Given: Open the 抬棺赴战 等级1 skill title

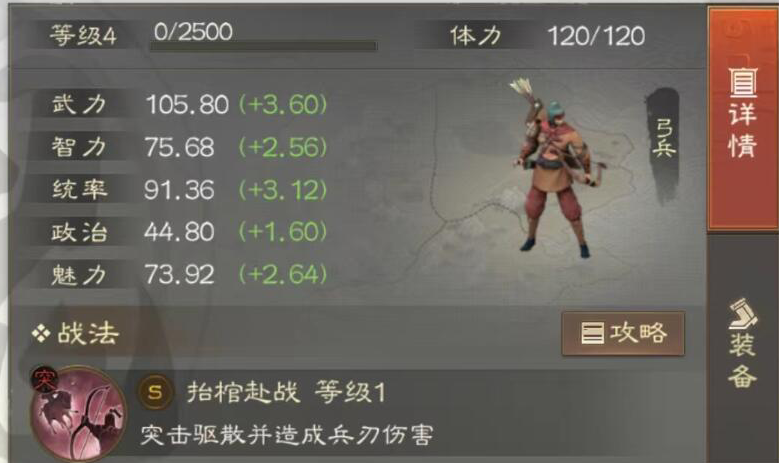Looking at the screenshot, I should point(287,392).
